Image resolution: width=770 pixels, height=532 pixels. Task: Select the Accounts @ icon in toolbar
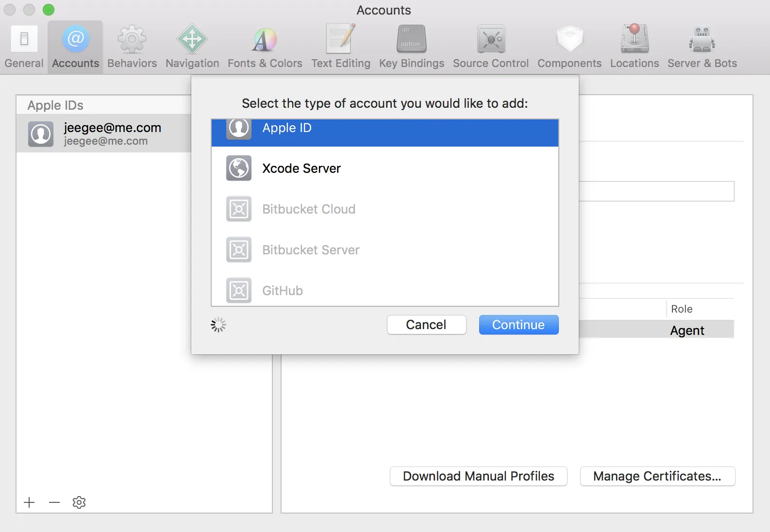pos(76,39)
